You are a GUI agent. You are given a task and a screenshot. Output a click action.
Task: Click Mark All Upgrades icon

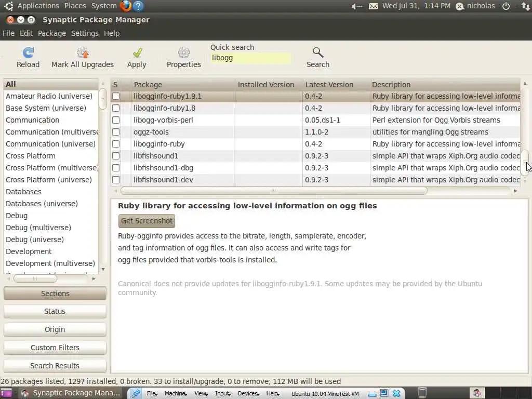[x=83, y=52]
